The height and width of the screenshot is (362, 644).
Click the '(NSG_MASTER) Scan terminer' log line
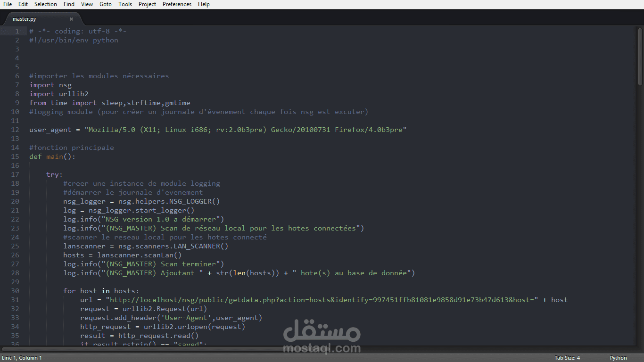point(144,264)
